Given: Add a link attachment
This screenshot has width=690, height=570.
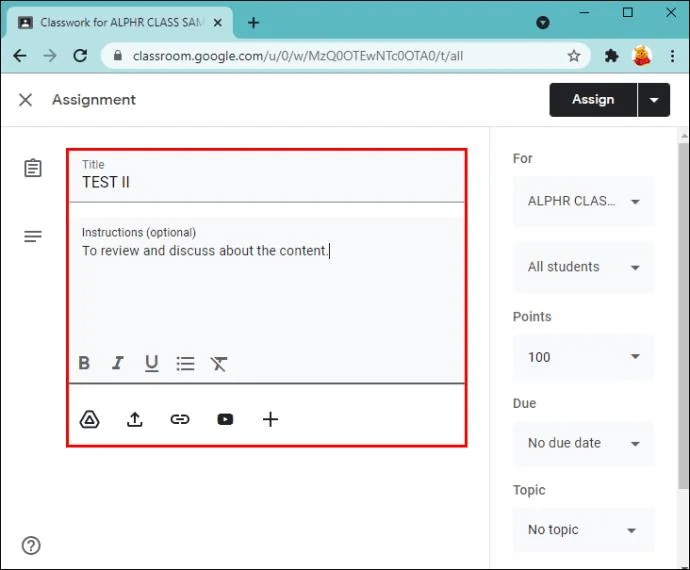Looking at the screenshot, I should 180,419.
